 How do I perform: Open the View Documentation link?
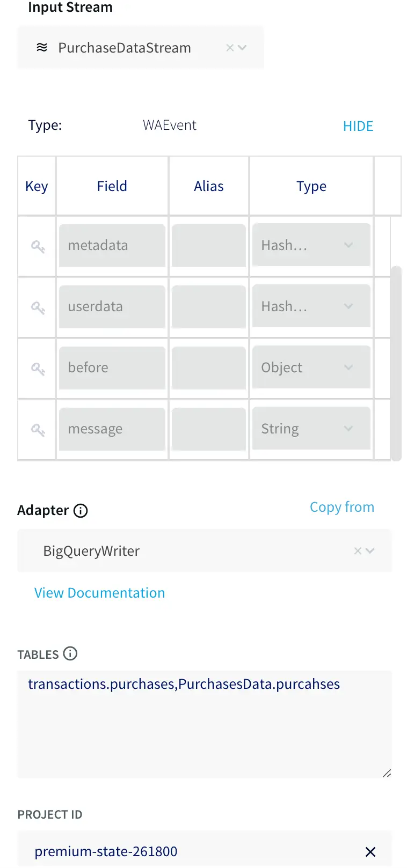click(x=100, y=593)
